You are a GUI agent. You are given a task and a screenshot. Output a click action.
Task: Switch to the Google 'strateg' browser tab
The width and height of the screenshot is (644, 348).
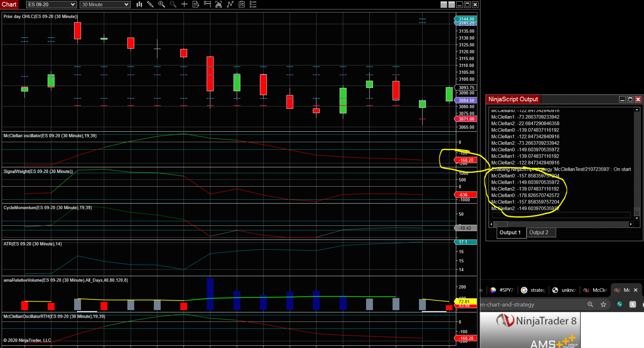533,290
